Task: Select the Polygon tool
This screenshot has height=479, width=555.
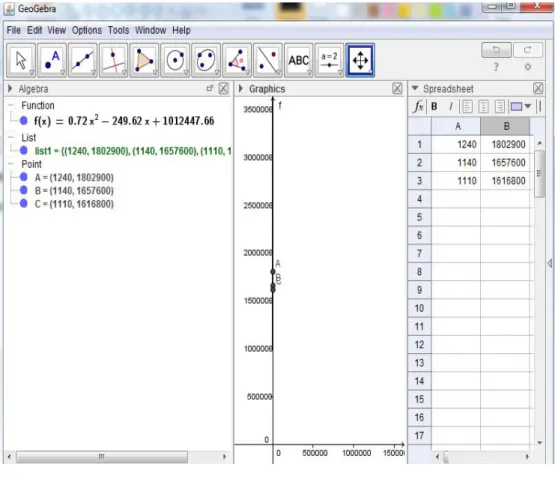Action: pyautogui.click(x=144, y=60)
